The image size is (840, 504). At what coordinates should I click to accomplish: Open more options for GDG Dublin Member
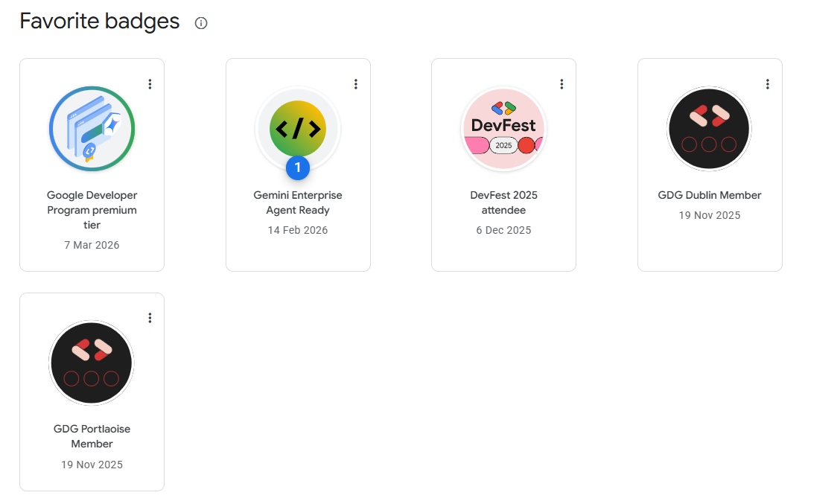768,84
